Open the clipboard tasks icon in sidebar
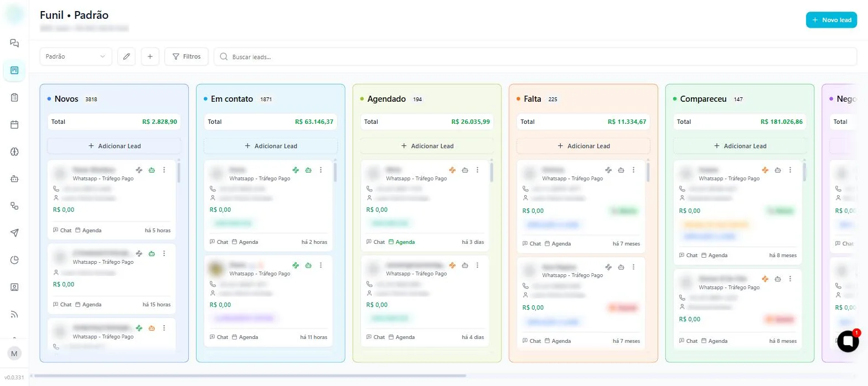The height and width of the screenshot is (386, 868). (x=14, y=97)
